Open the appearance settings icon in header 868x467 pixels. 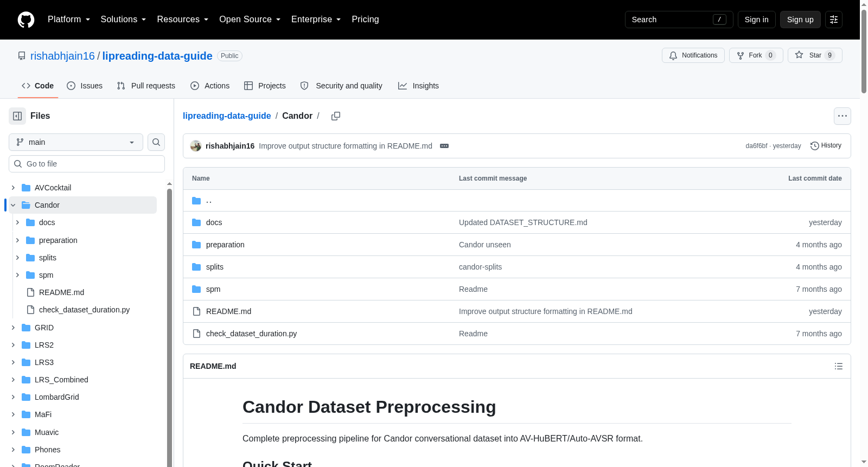(834, 20)
